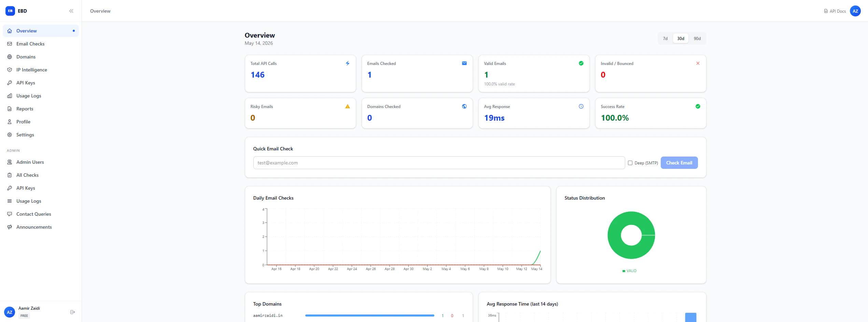Click the lightning bolt on Total API Calls

pyautogui.click(x=348, y=63)
